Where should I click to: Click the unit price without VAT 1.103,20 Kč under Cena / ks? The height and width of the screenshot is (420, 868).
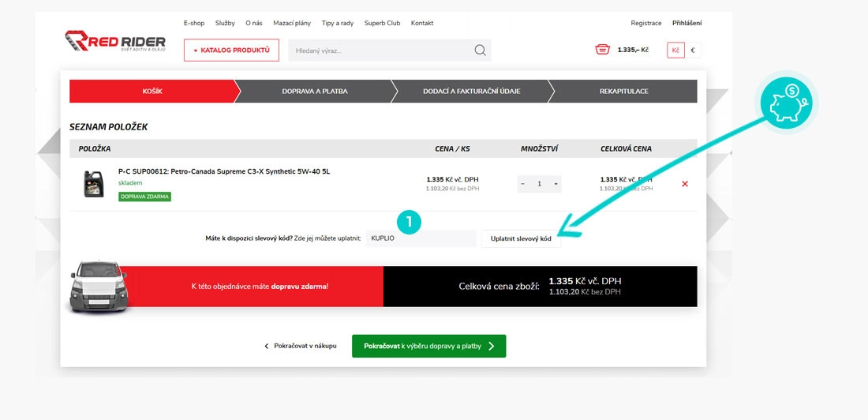coord(452,189)
